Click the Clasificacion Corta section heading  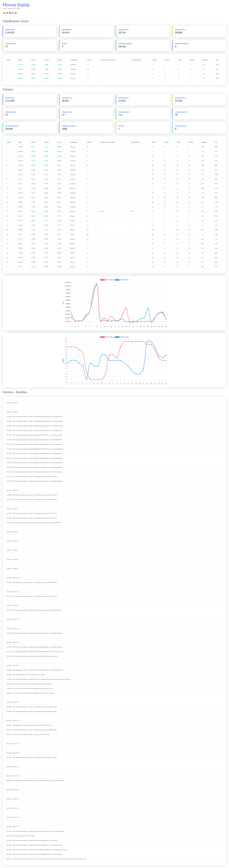(16, 21)
